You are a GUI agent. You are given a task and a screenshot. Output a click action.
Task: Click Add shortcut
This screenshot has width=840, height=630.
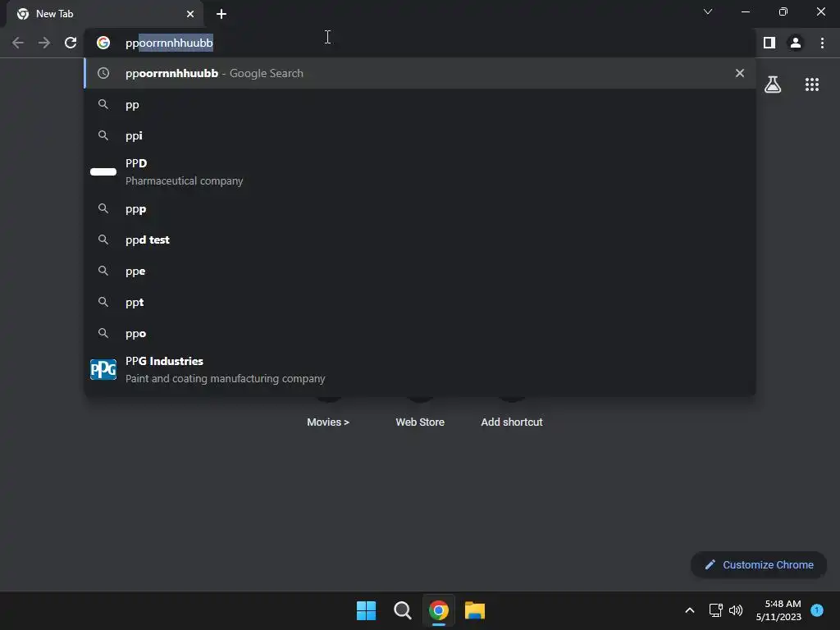coord(512,422)
